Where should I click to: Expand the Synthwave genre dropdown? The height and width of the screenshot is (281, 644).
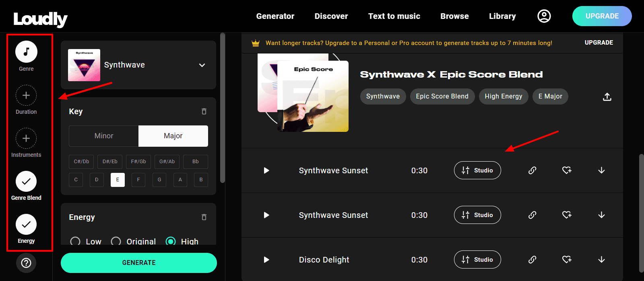point(202,65)
